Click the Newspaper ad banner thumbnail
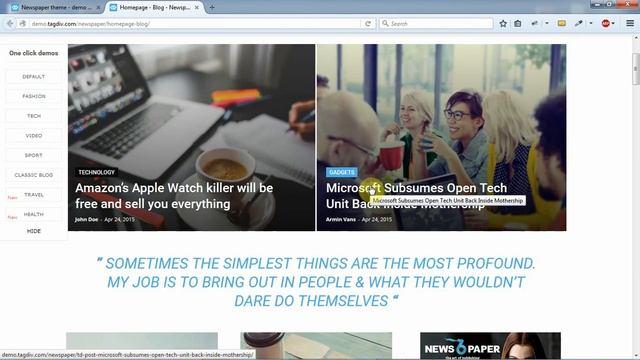This screenshot has height=360, width=640. 490,346
